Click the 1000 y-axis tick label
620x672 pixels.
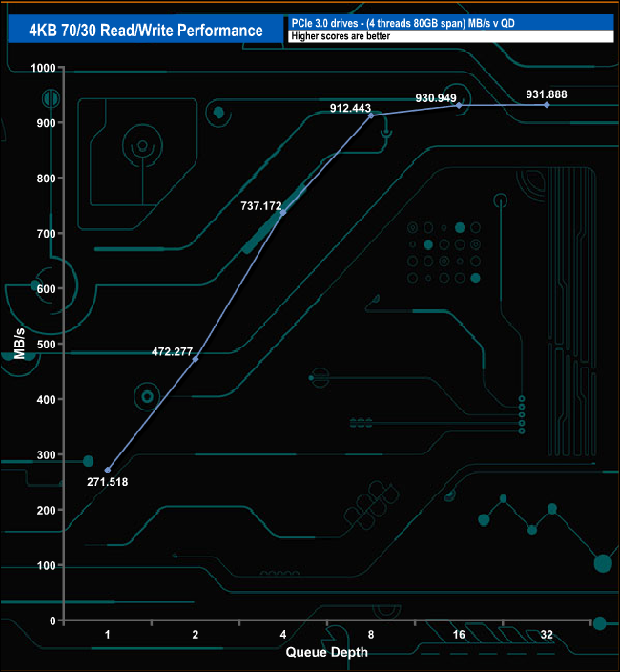pos(43,68)
